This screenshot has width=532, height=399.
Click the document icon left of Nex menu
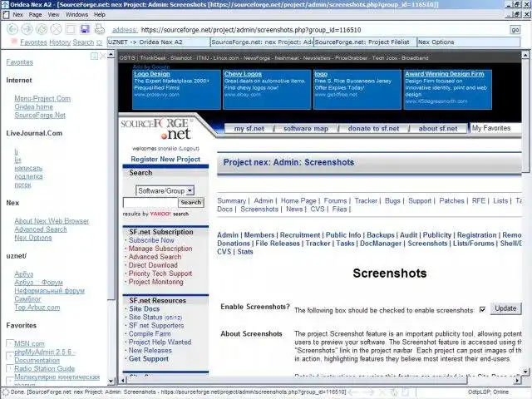(x=6, y=15)
